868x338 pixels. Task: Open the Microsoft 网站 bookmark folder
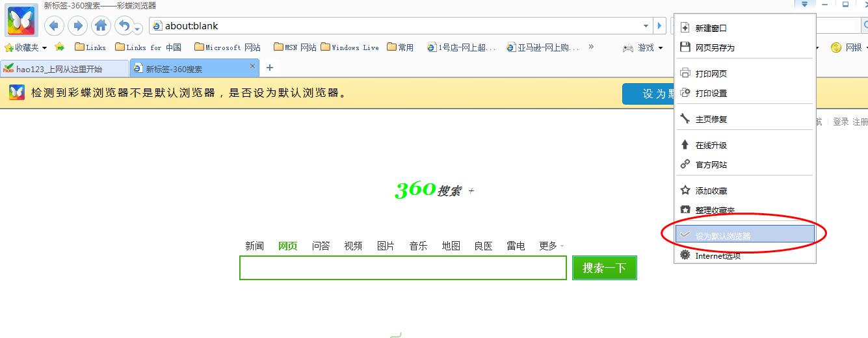pos(228,47)
